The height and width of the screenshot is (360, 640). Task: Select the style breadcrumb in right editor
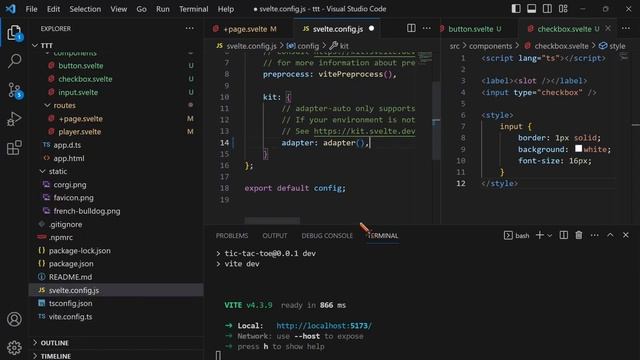click(x=612, y=46)
